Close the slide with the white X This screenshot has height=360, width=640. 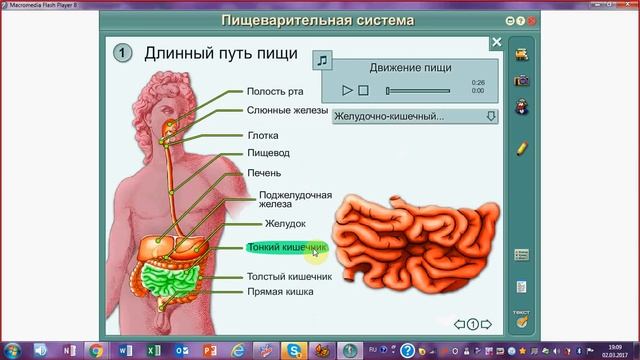(496, 42)
